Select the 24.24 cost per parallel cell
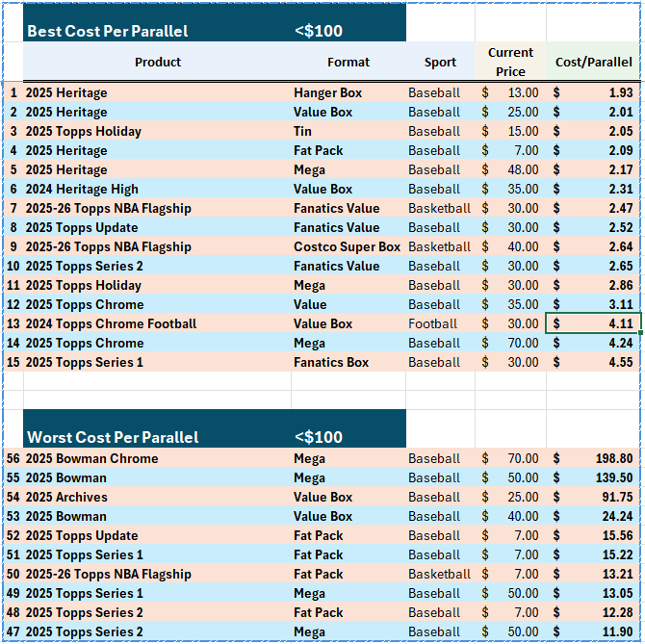645x644 pixels. pos(593,517)
